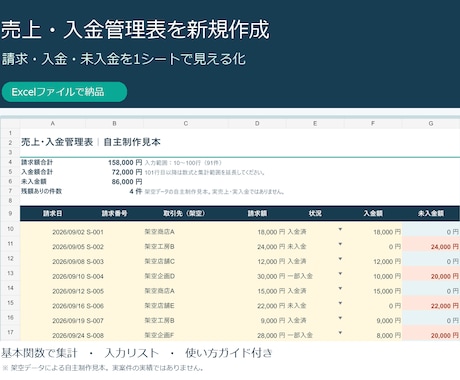The width and height of the screenshot is (460, 380).
Task: Click the 請求番号 table header
Action: 114,214
